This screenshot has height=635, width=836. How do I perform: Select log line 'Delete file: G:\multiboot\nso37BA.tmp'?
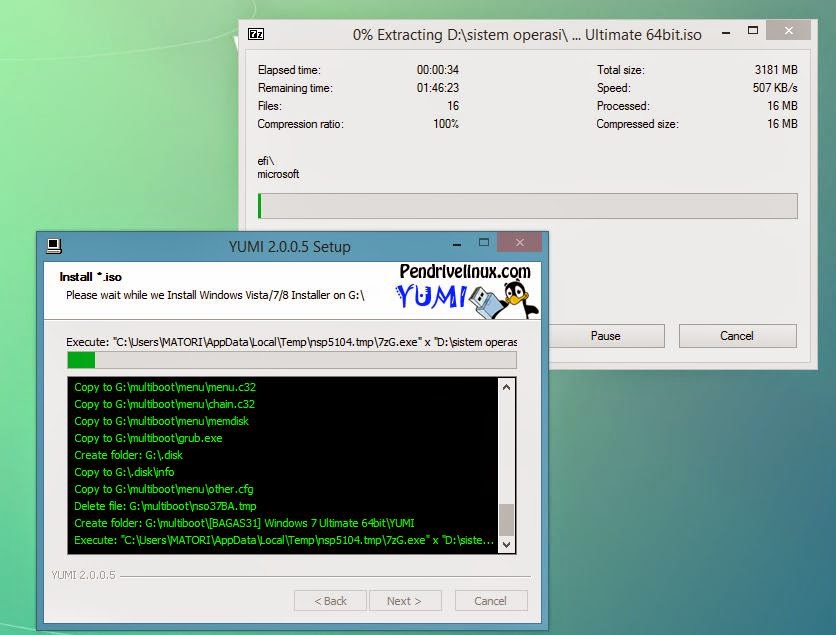tap(165, 506)
